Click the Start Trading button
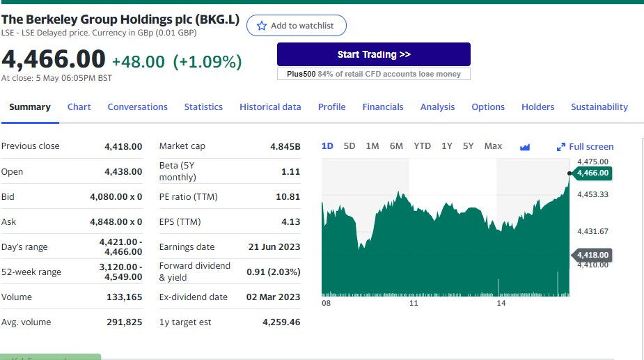The width and height of the screenshot is (644, 360). (x=373, y=54)
